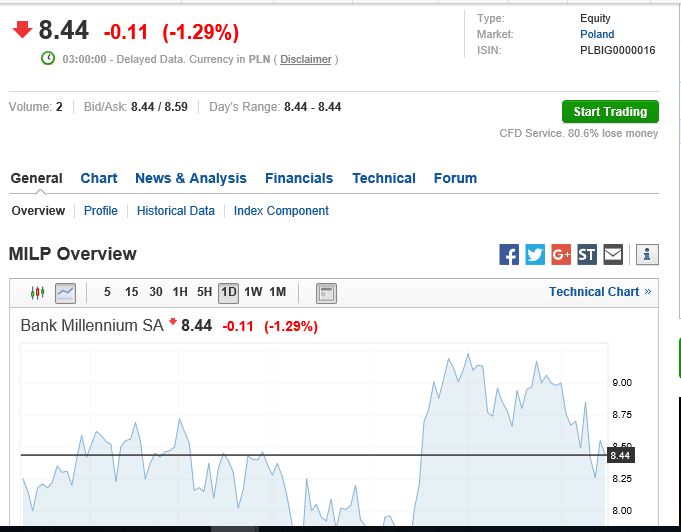Image resolution: width=681 pixels, height=532 pixels.
Task: Click the MILP Overview heading
Action: (x=73, y=254)
